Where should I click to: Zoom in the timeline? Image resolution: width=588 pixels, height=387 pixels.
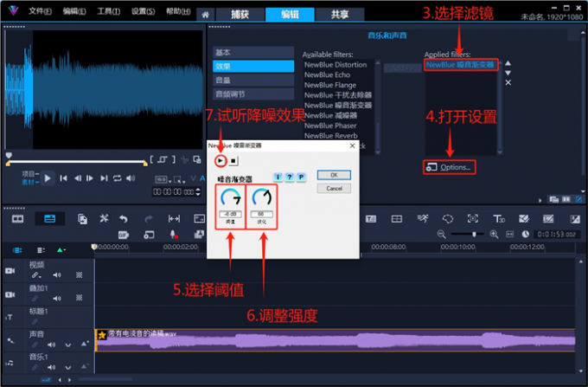click(x=494, y=235)
